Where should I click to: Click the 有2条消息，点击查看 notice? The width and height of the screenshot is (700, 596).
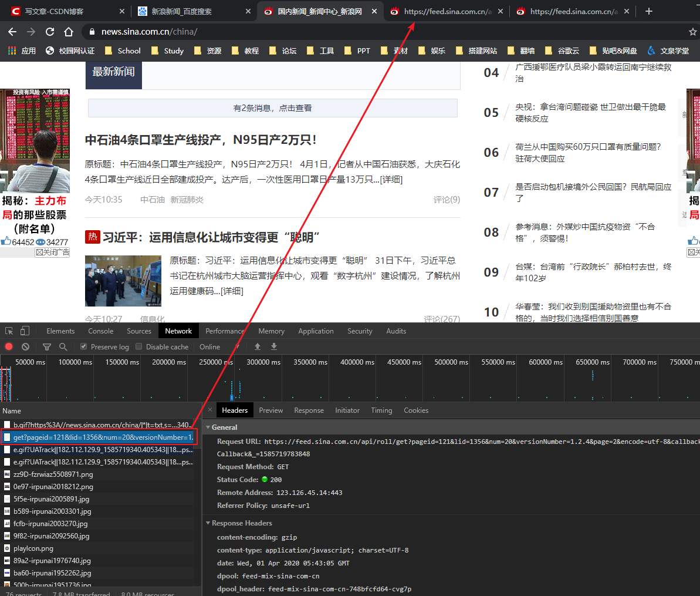[x=272, y=108]
